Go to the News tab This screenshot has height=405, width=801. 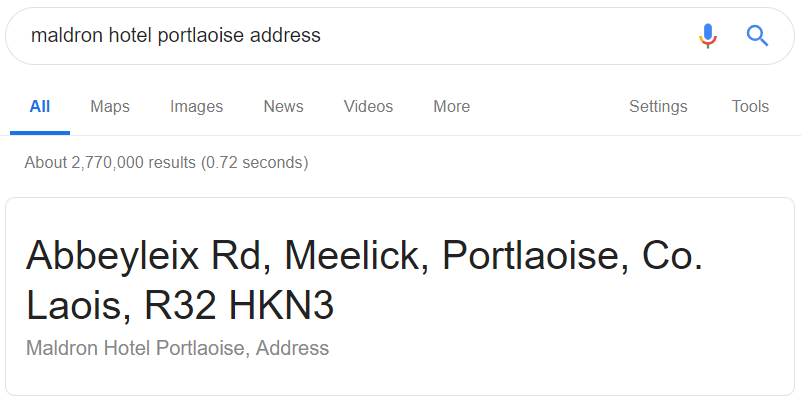pos(283,107)
